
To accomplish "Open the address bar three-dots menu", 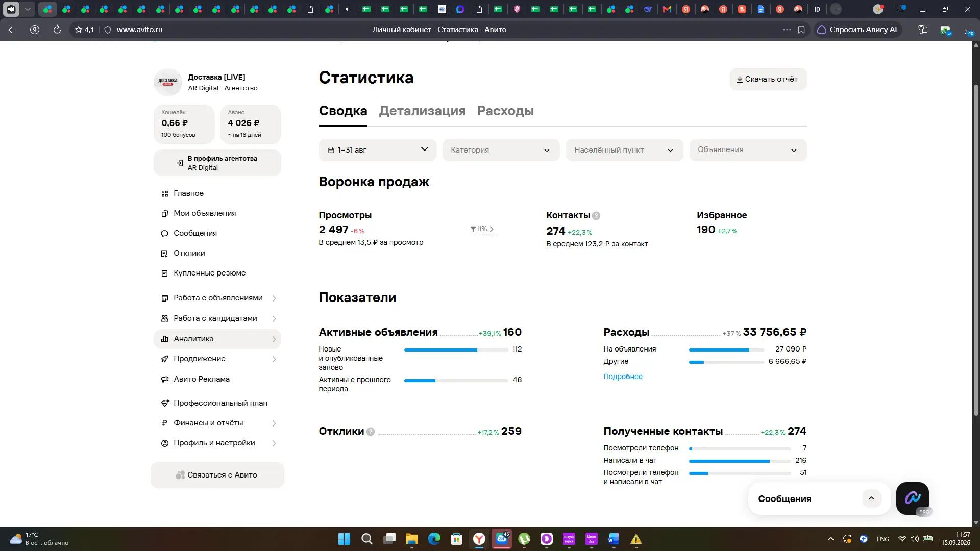I will click(787, 30).
